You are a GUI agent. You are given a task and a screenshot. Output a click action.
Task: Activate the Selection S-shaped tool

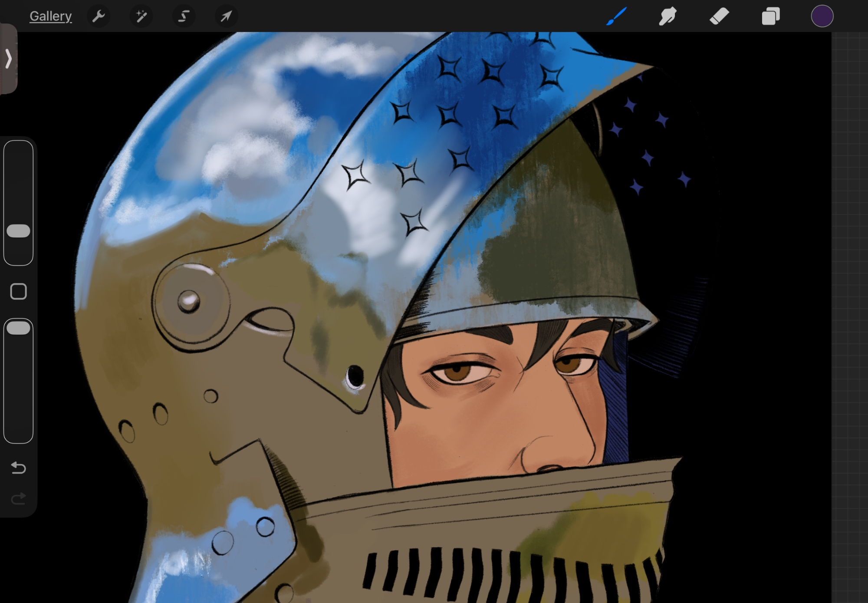184,16
